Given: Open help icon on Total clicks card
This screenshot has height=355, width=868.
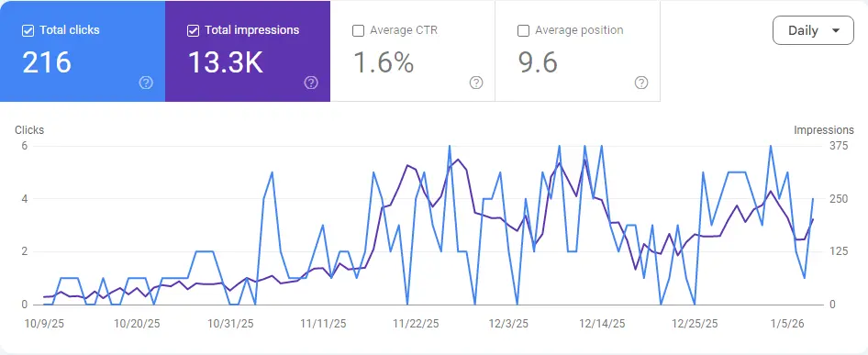Looking at the screenshot, I should [x=146, y=83].
